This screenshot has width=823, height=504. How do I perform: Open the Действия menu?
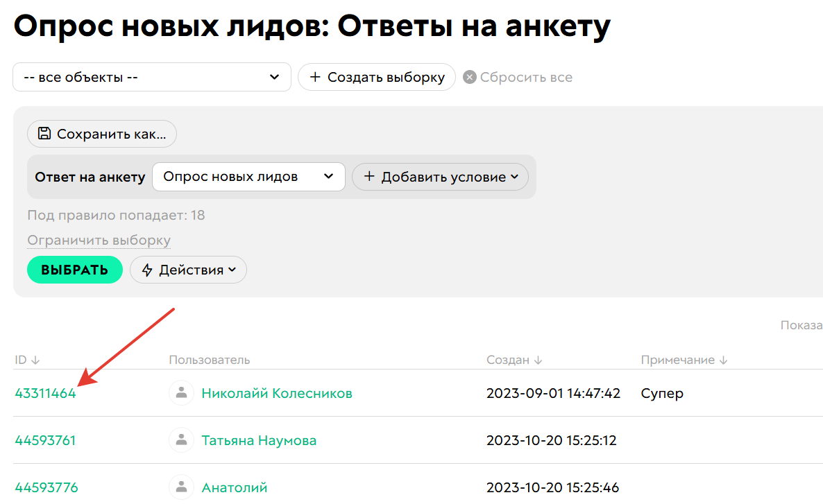[188, 270]
